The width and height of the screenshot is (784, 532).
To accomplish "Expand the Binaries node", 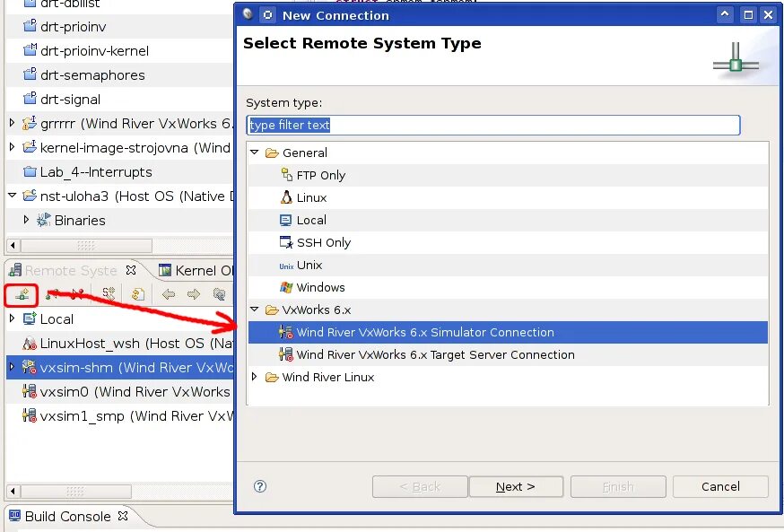I will pyautogui.click(x=26, y=220).
